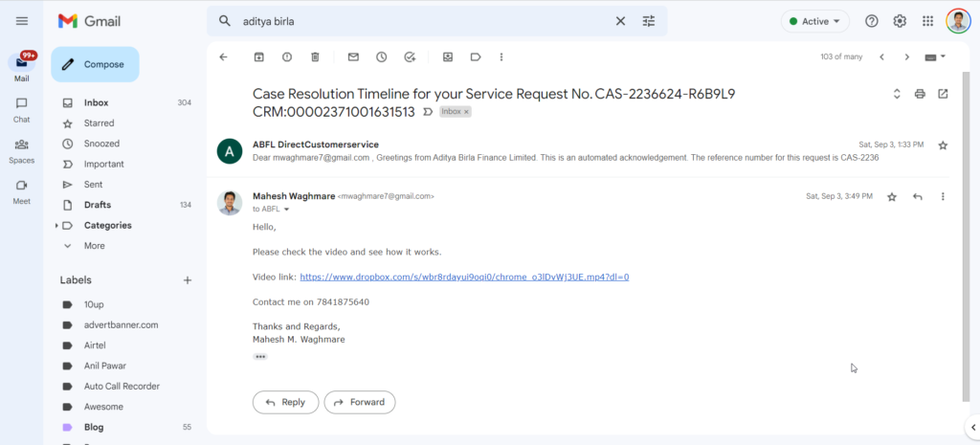980x445 pixels.
Task: Snooze this conversation with clock icon
Action: [381, 56]
